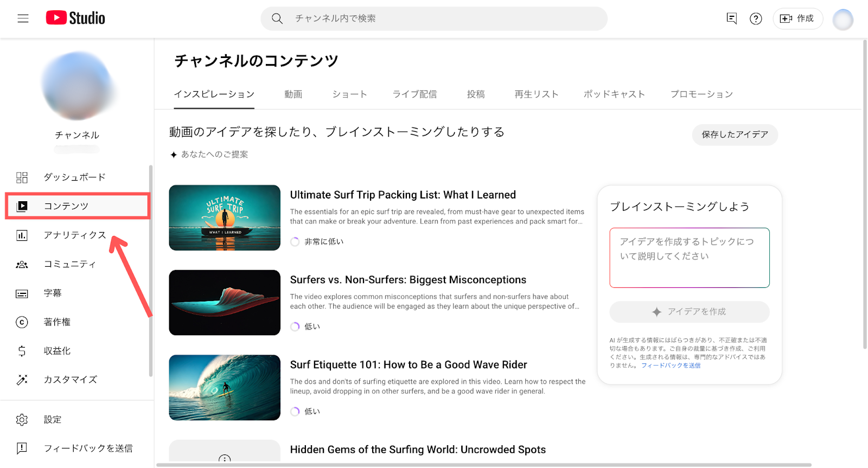This screenshot has width=868, height=468.
Task: Focus the チャンネル内で検索 search field
Action: click(434, 18)
